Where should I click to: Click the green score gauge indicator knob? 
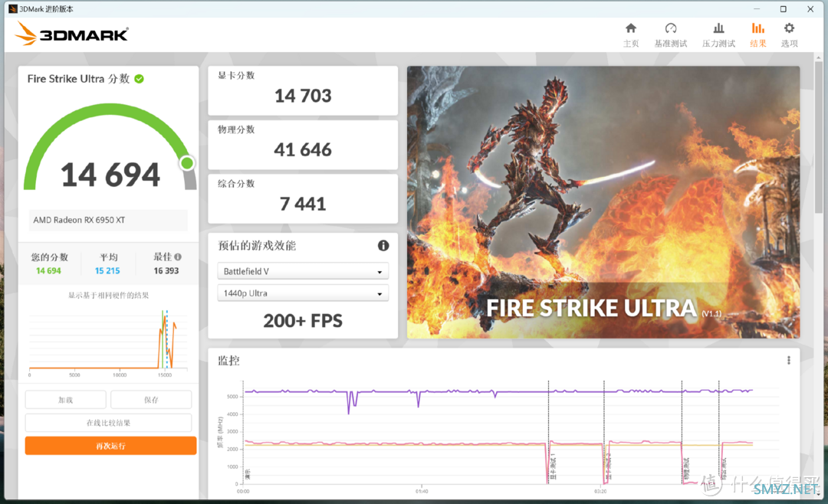coord(186,163)
